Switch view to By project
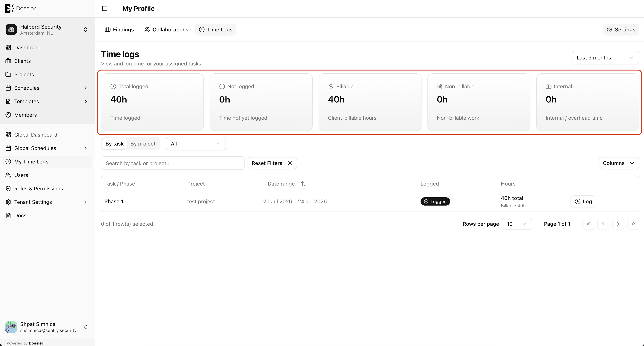Screen dimensions: 644x346 (x=143, y=144)
